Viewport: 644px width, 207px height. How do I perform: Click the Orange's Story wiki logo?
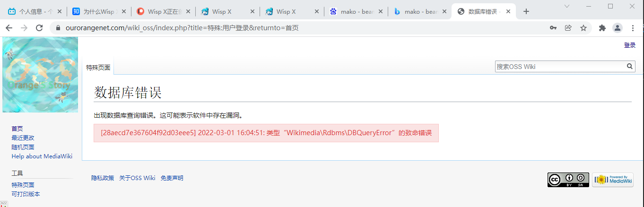40,75
